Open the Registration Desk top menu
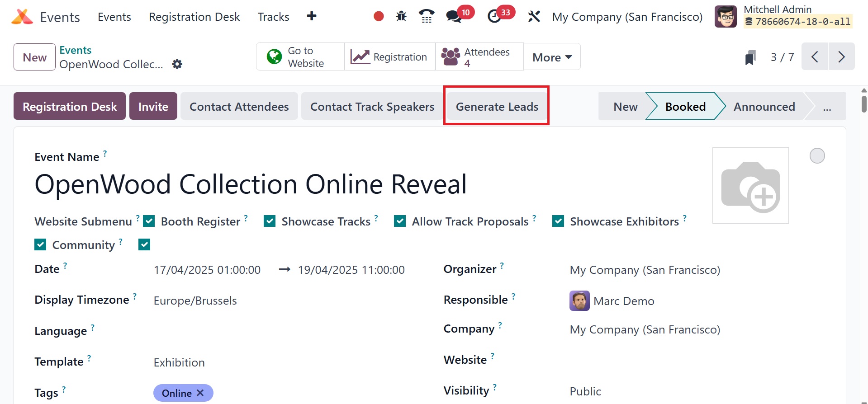The height and width of the screenshot is (404, 868). coord(194,17)
